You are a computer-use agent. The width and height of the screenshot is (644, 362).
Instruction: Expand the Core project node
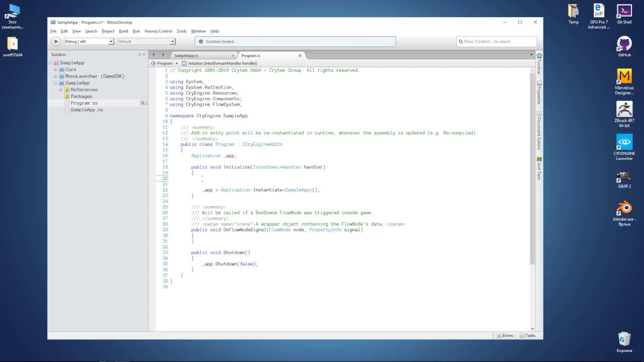55,69
